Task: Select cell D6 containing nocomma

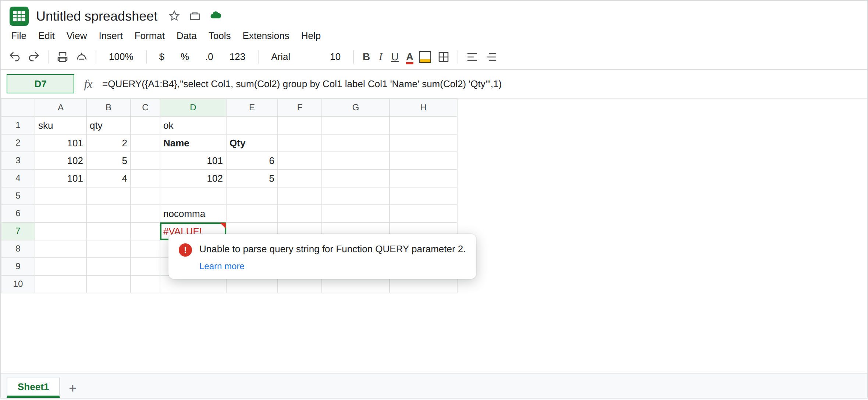Action: [193, 214]
